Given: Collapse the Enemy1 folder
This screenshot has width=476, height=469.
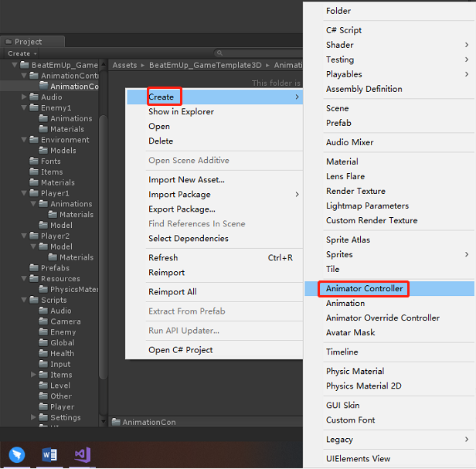Looking at the screenshot, I should coord(24,107).
